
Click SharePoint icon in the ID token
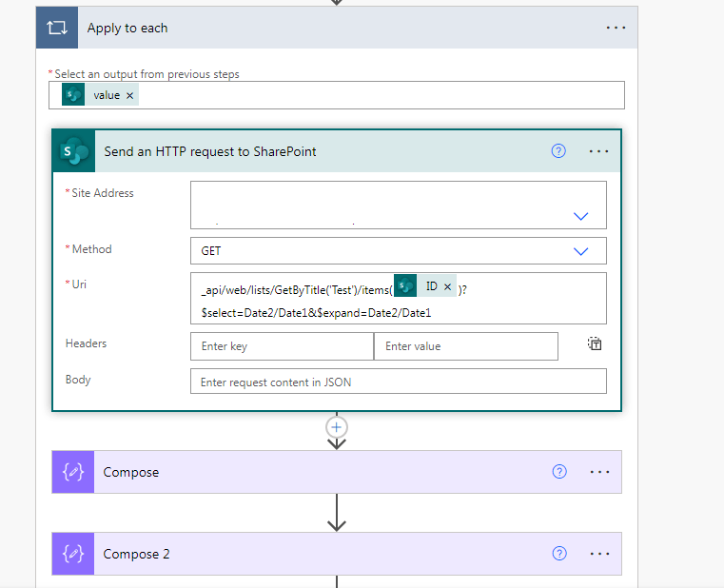point(405,286)
